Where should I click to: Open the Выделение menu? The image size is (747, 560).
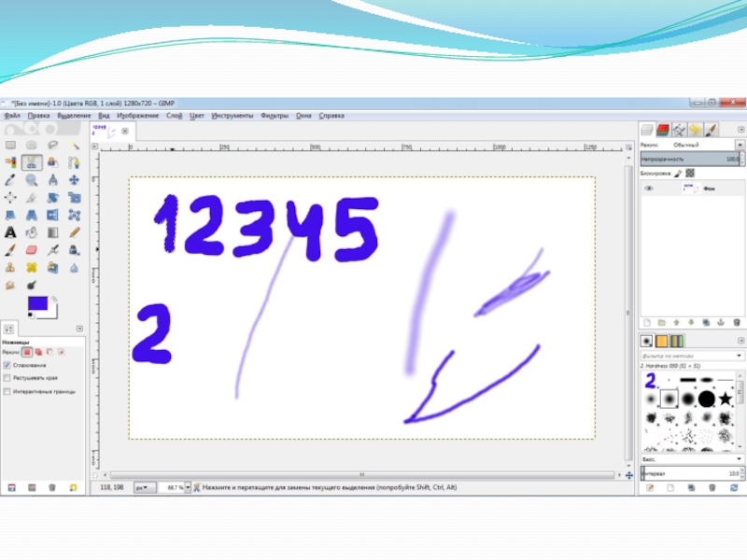(74, 116)
